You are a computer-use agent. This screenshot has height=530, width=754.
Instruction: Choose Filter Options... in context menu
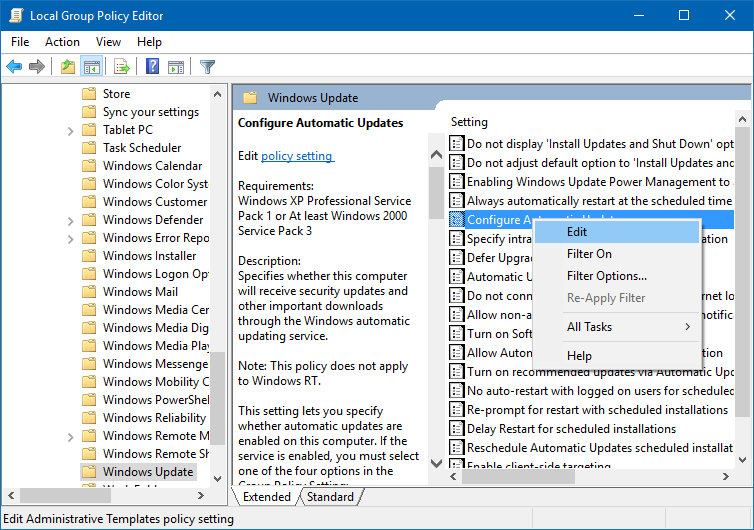(616, 276)
